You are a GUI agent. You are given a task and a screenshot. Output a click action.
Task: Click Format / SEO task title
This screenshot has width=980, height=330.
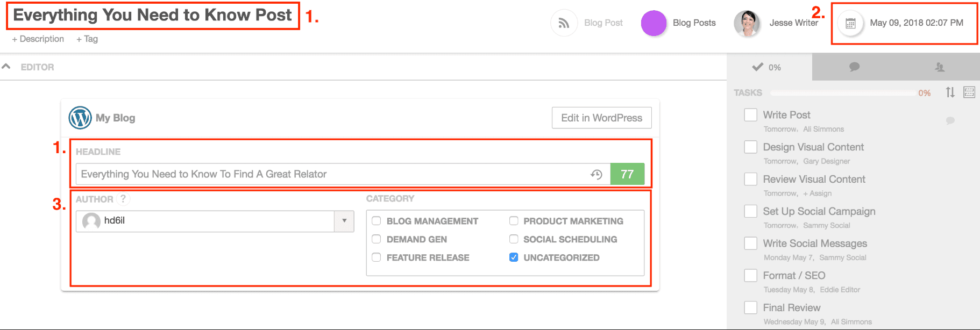pos(794,275)
